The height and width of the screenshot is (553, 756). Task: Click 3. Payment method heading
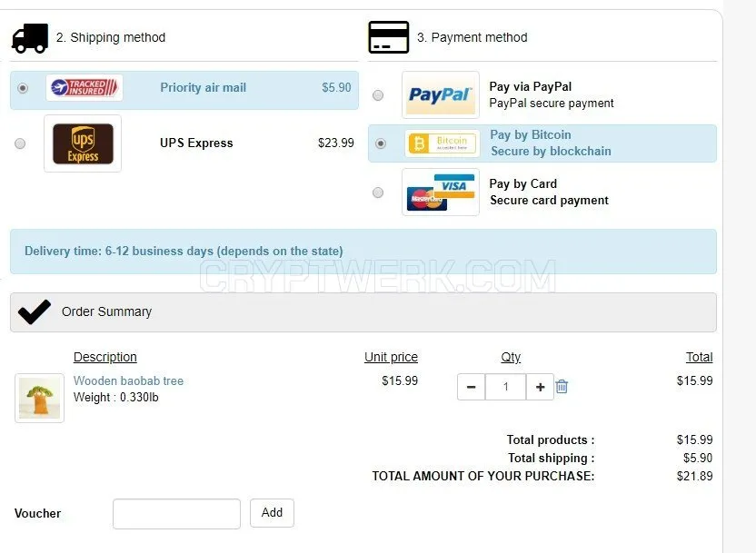[472, 37]
